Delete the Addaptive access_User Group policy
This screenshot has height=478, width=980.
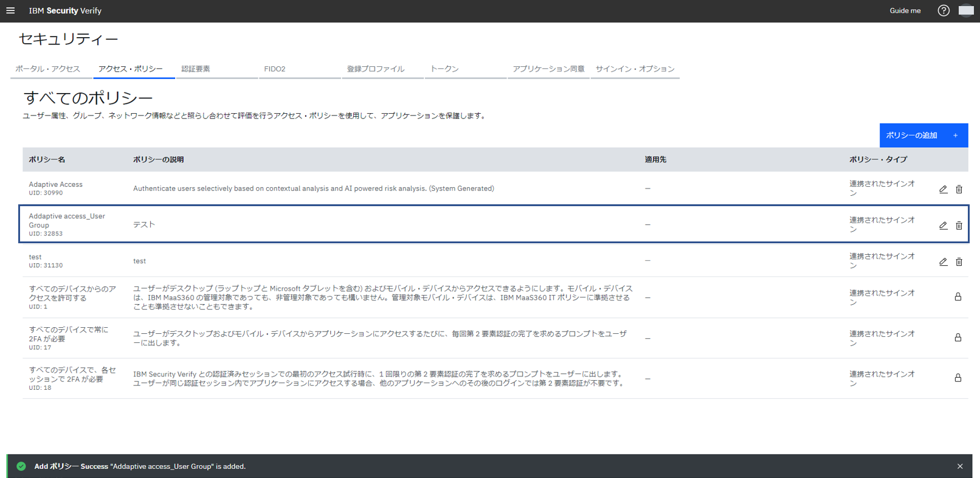click(959, 226)
